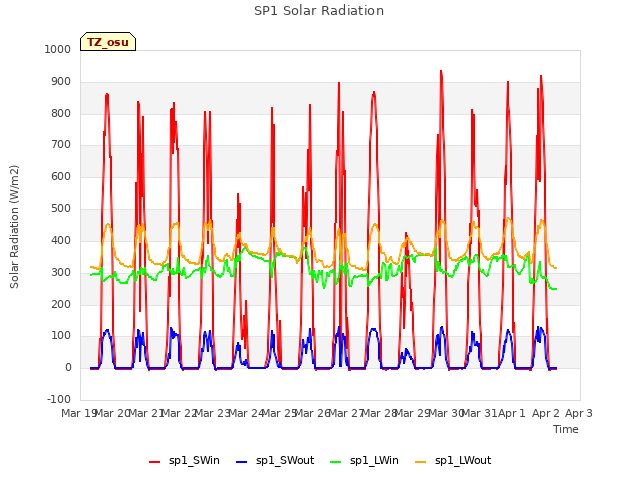Click the 200 y-axis label
Image resolution: width=640 pixels, height=480 pixels.
[61, 304]
